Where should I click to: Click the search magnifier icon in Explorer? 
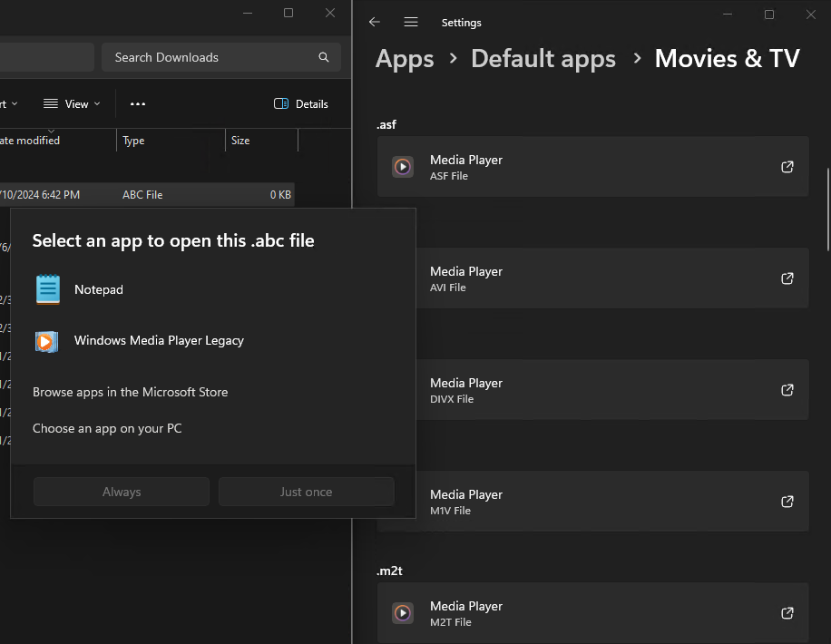coord(324,57)
